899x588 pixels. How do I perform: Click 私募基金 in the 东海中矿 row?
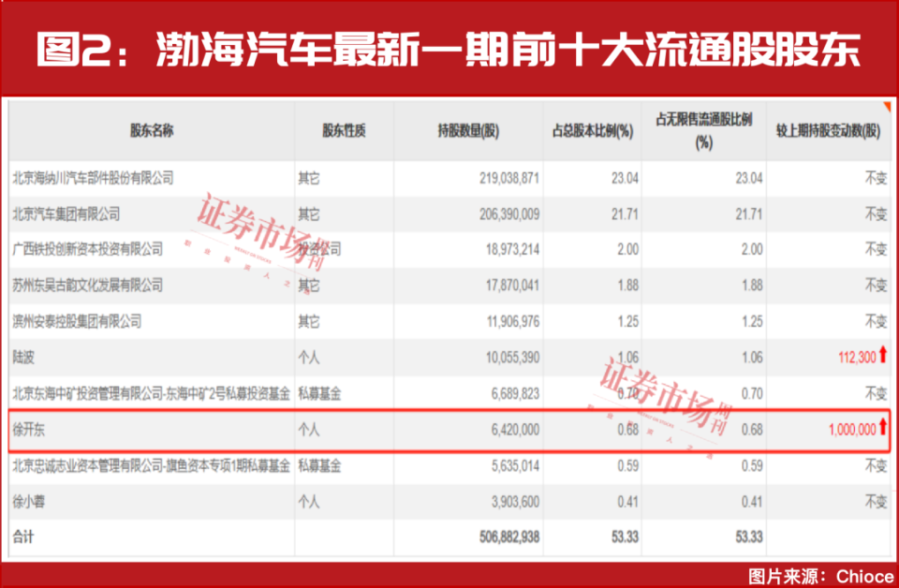[319, 393]
